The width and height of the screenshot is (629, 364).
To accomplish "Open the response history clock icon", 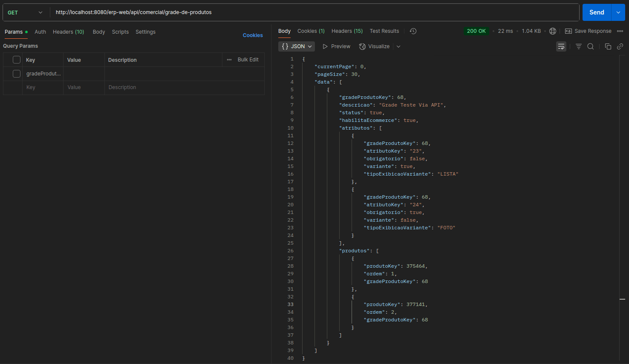I will coord(413,31).
